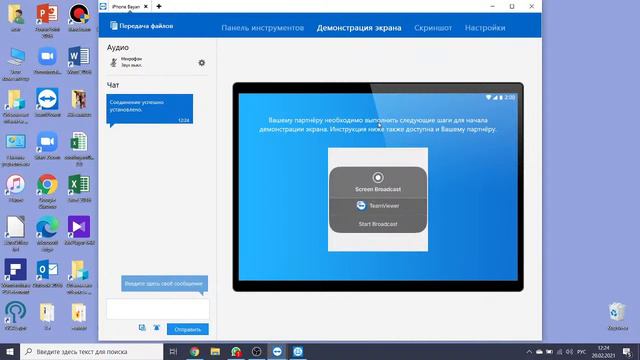Open Передача файлов file transfer
This screenshot has height=360, width=640.
[142, 26]
